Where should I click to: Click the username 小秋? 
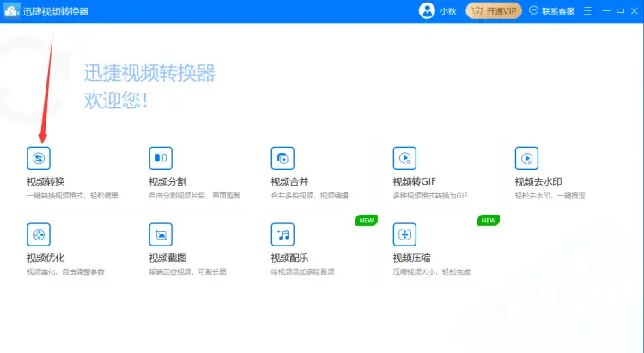448,11
